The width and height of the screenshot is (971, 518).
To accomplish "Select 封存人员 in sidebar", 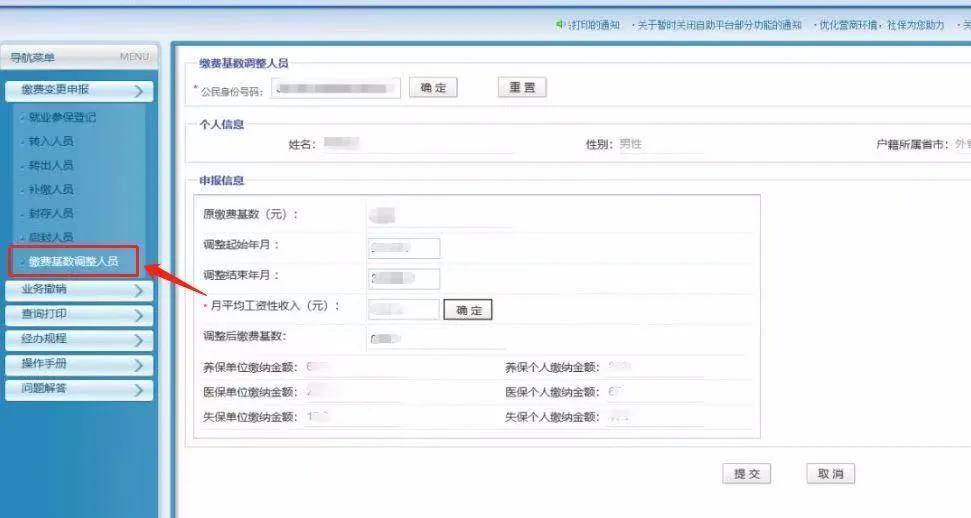I will 51,213.
